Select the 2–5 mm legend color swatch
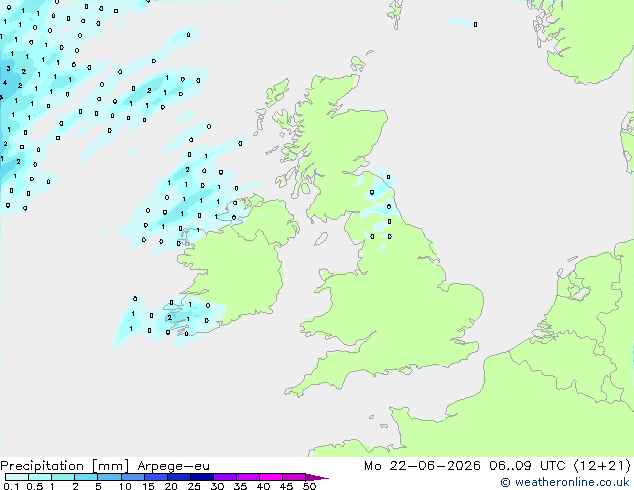Viewport: 634px width, 490px height. pos(86,477)
